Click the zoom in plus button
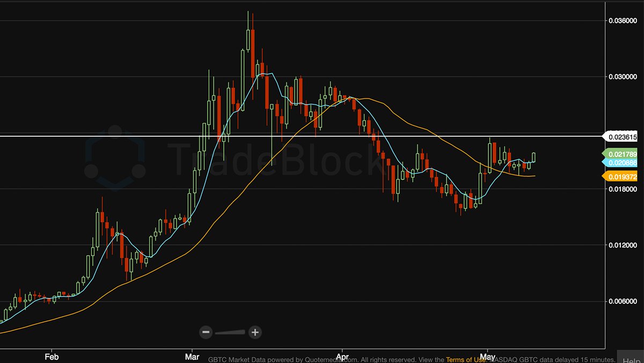Viewport: 644px width, 363px height. [x=255, y=332]
